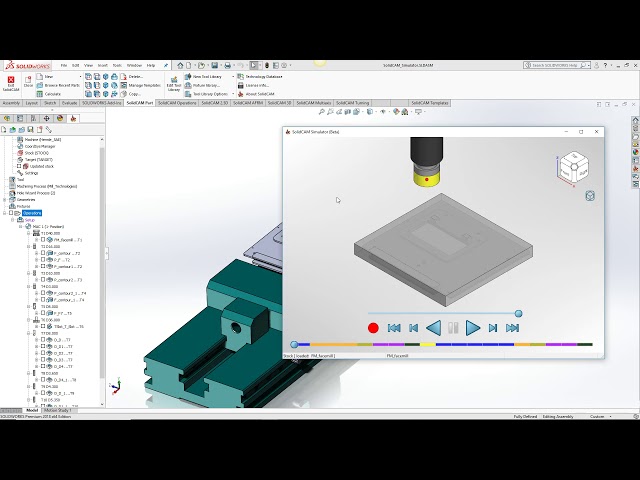Skip to the simulation end
Image resolution: width=640 pixels, height=480 pixels.
pos(512,328)
